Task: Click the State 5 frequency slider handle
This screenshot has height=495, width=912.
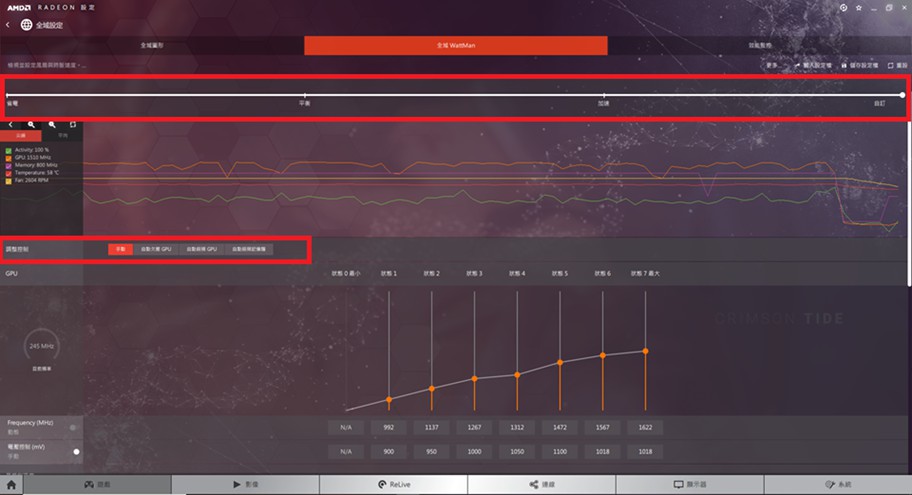Action: pyautogui.click(x=560, y=362)
